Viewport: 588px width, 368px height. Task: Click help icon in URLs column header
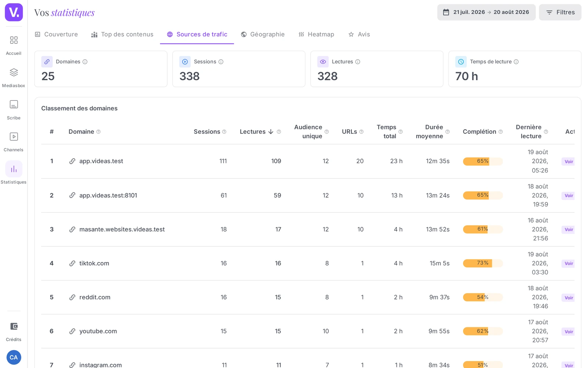(x=361, y=132)
